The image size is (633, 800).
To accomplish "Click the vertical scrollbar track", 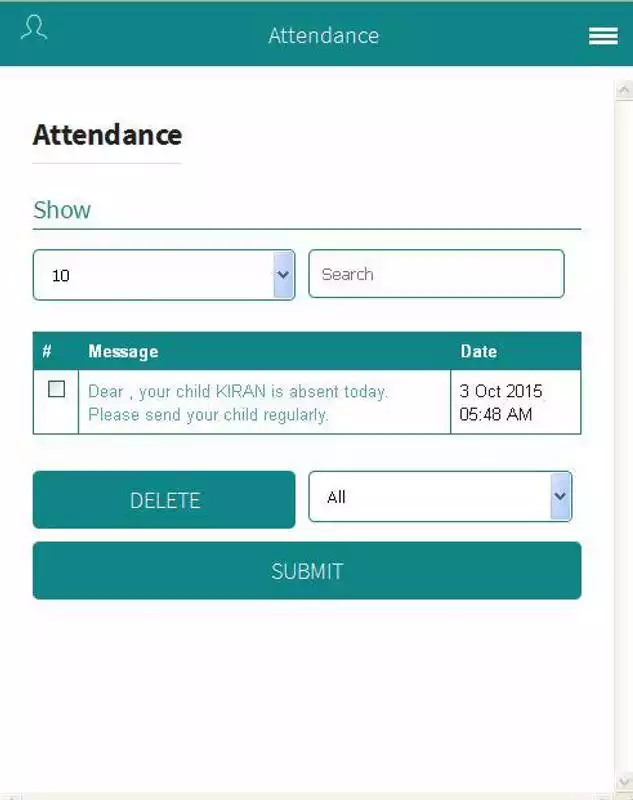I will pos(624,436).
